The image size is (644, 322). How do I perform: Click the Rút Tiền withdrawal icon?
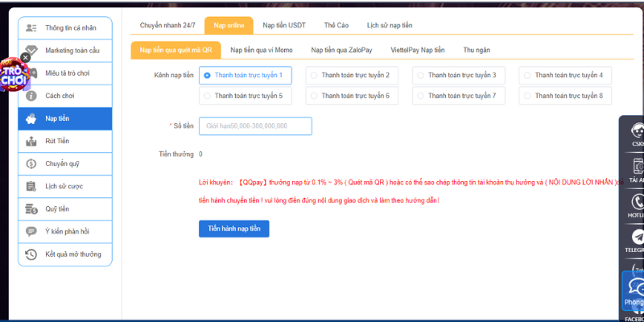(x=31, y=141)
